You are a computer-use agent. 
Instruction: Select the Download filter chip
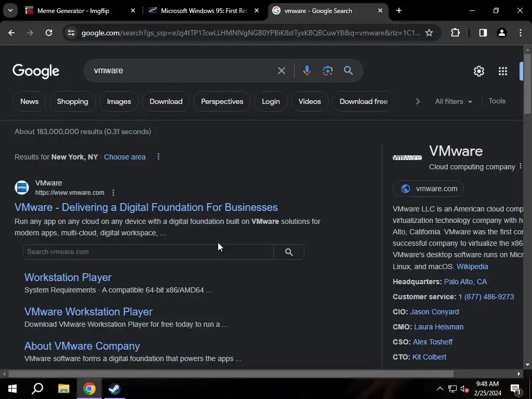pyautogui.click(x=166, y=101)
